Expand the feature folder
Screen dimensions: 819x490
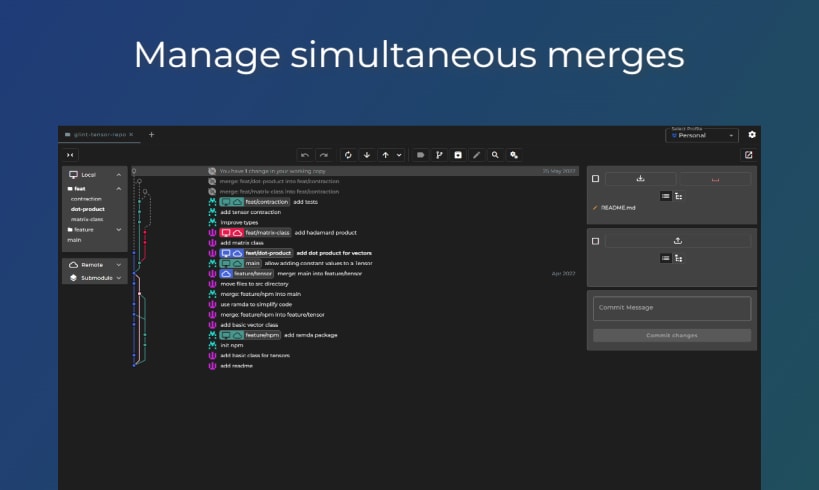coord(119,230)
